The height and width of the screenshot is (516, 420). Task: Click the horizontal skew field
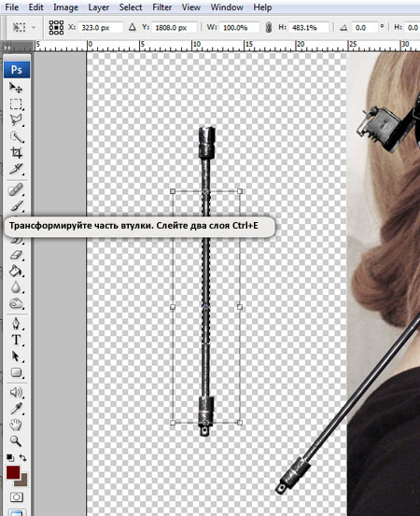click(x=413, y=28)
